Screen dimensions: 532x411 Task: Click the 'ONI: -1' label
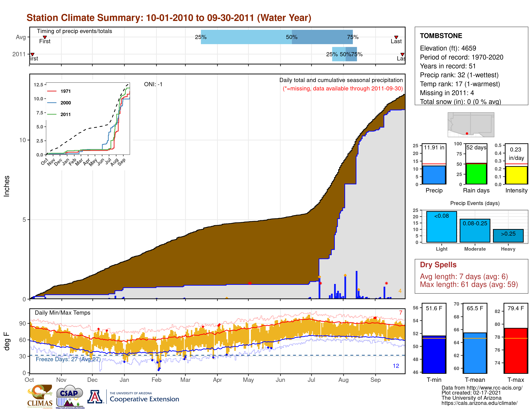coord(153,84)
